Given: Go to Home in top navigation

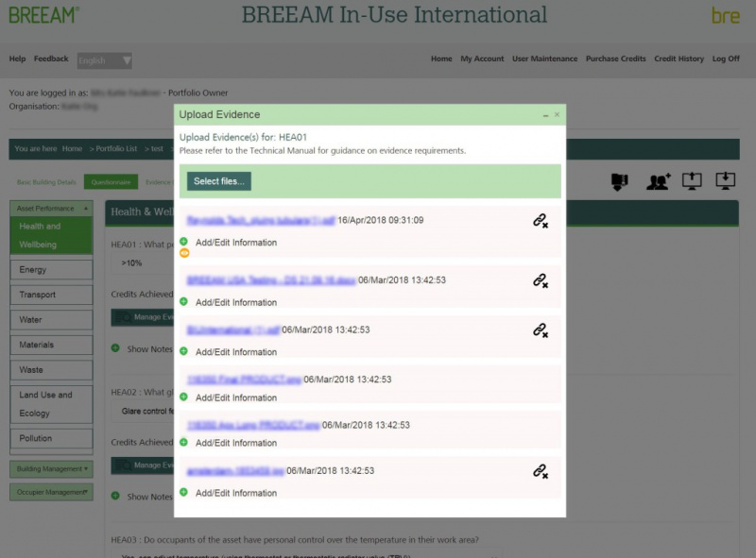Looking at the screenshot, I should (441, 59).
